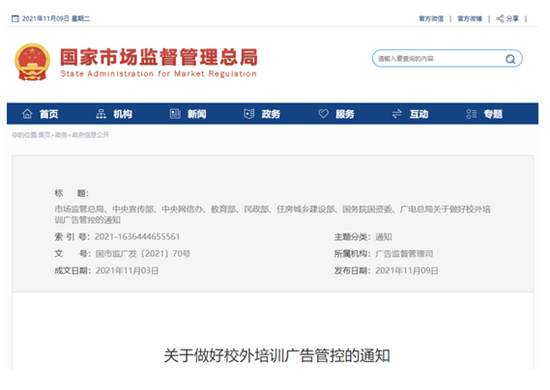Click the home icon beside 首页
This screenshot has width=550, height=390.
pos(27,114)
